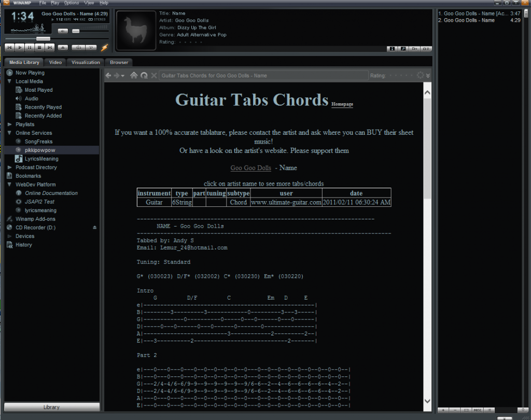Open the playlist MISC menu button
This screenshot has height=420, width=531.
(x=478, y=410)
